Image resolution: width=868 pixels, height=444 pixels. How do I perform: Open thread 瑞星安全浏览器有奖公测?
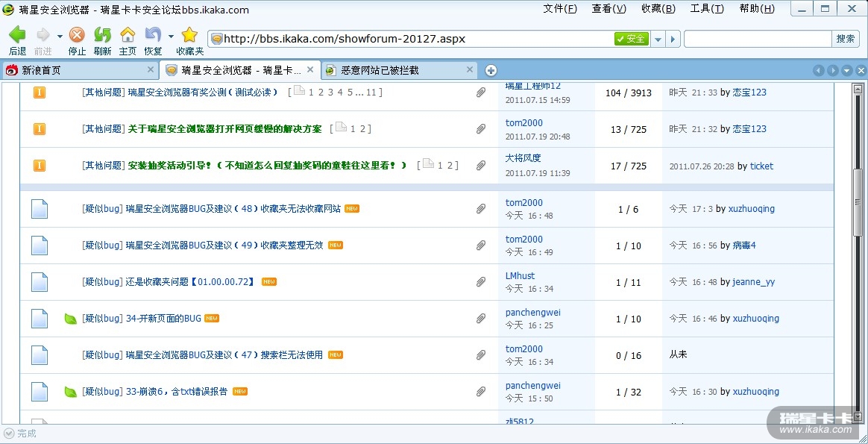(x=203, y=93)
